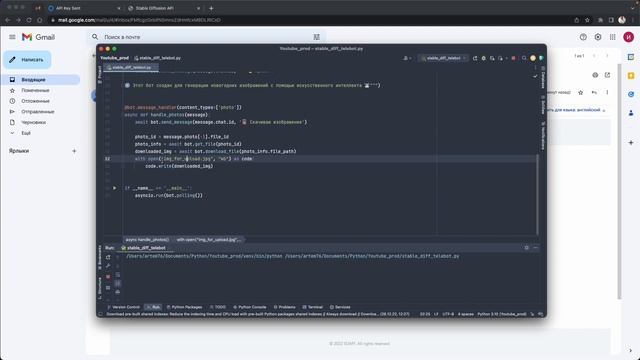The image size is (640, 360).
Task: Reply to the email with arrow icon
Action: click(594, 93)
